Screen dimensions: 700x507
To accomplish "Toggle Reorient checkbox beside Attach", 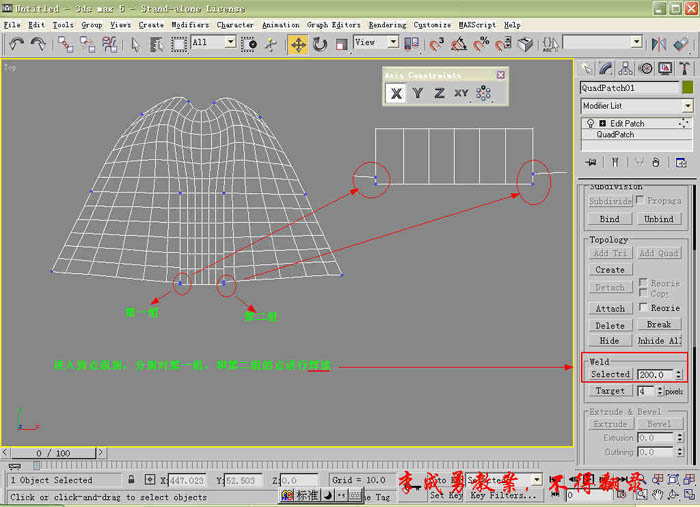I will coord(643,307).
